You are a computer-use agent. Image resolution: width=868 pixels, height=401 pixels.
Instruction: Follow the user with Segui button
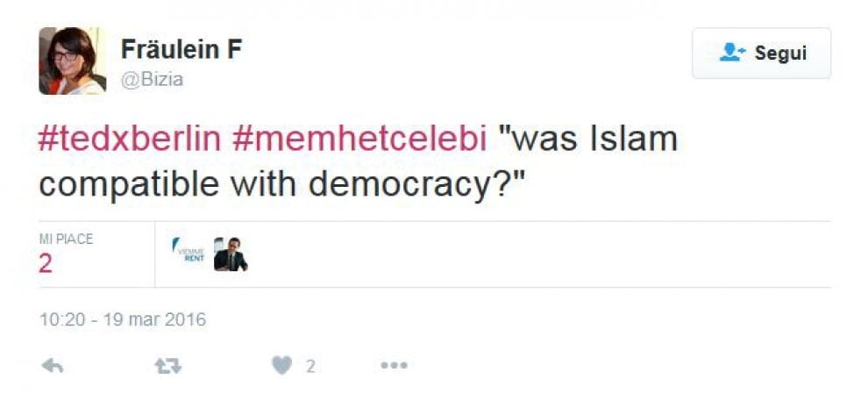761,54
